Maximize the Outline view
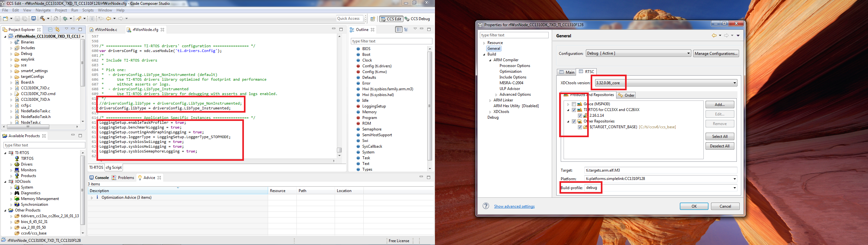The width and height of the screenshot is (868, 245). click(429, 29)
